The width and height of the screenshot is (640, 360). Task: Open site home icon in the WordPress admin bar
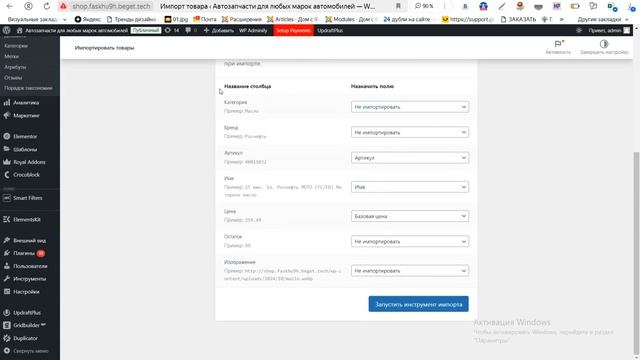pos(19,30)
